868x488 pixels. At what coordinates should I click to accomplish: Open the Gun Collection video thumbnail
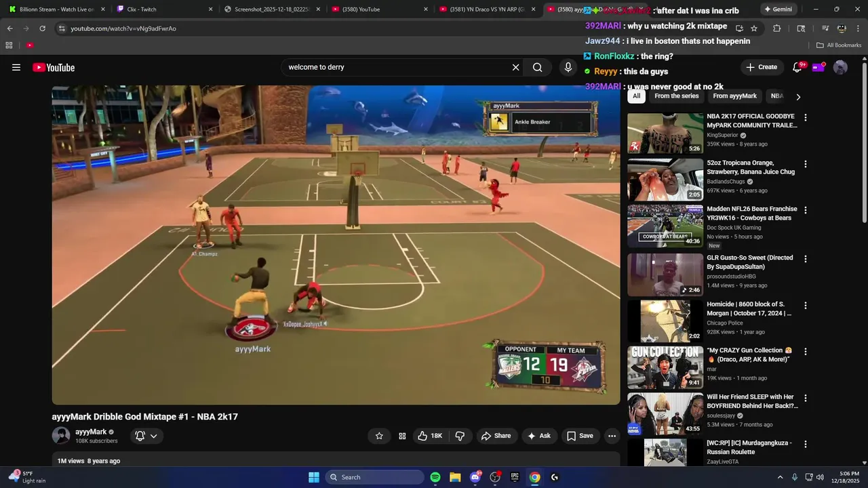click(665, 367)
